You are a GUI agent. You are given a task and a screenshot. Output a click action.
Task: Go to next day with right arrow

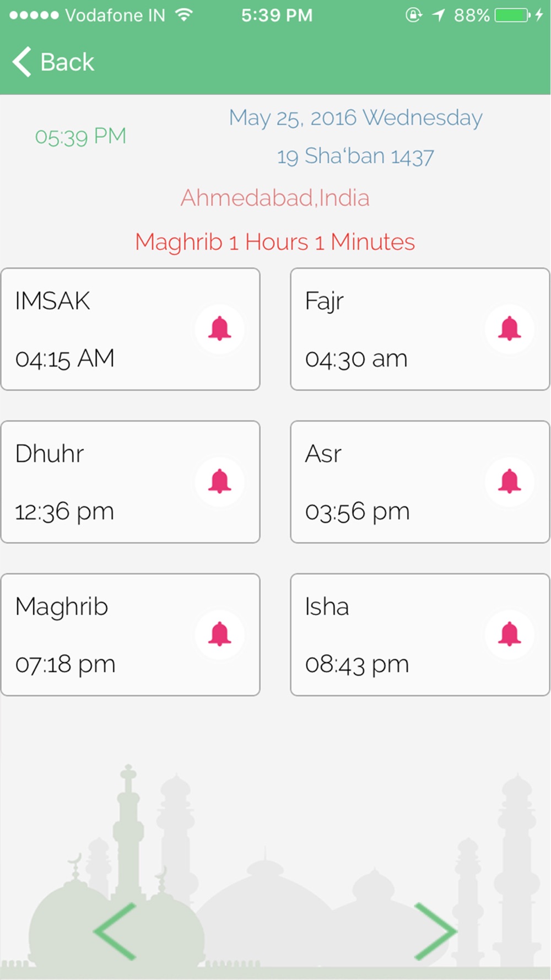(x=434, y=931)
